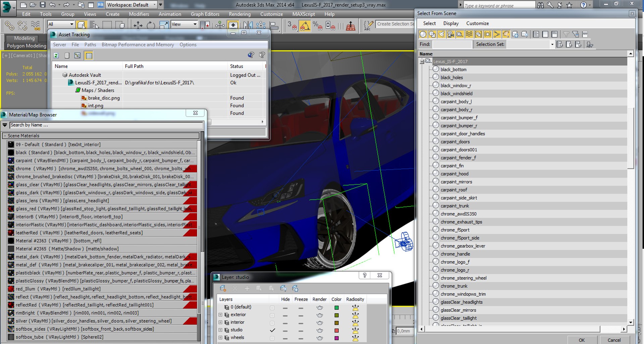Toggle Display Cameras filter in Select From Scene

[x=450, y=34]
